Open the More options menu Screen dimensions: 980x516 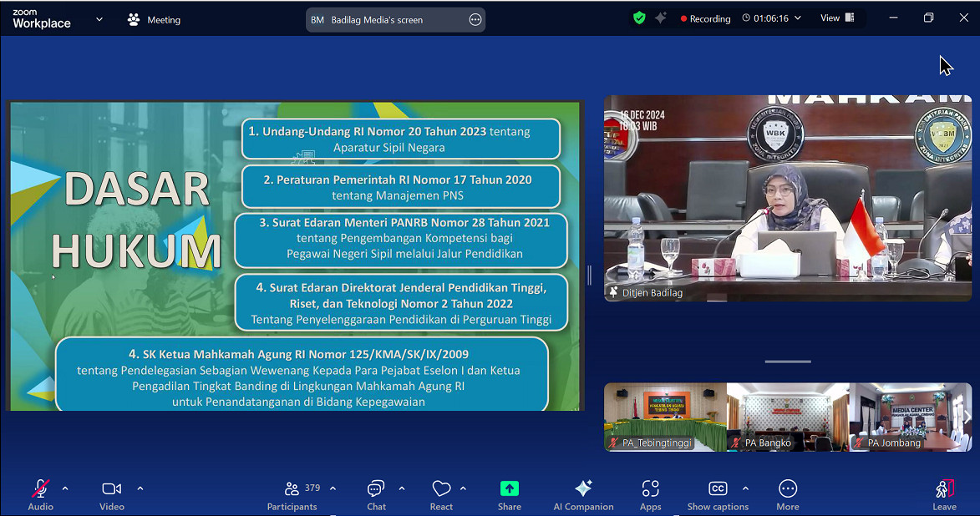pyautogui.click(x=787, y=489)
